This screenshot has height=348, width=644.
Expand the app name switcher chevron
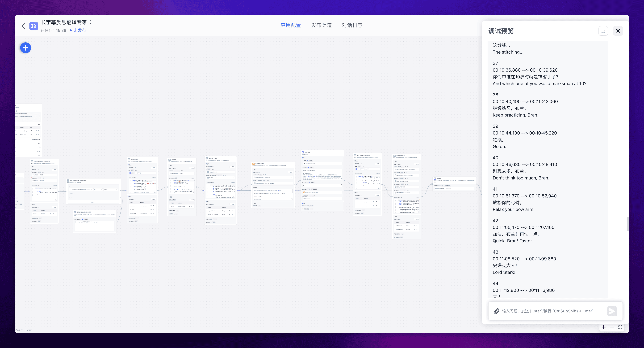pos(91,22)
